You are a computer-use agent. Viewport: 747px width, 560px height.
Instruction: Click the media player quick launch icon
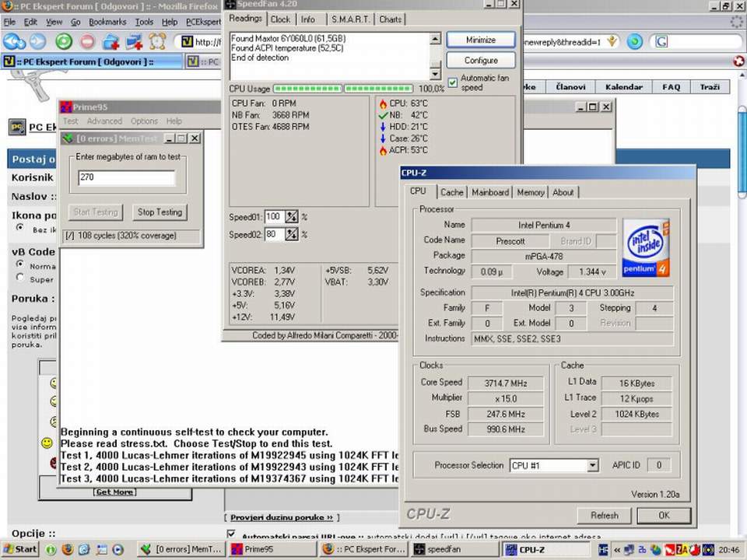[117, 550]
